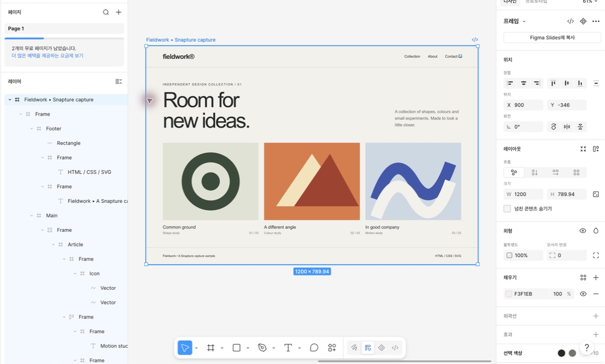605x364 pixels.
Task: Click the F3F1EB fill color swatch
Action: click(x=509, y=294)
